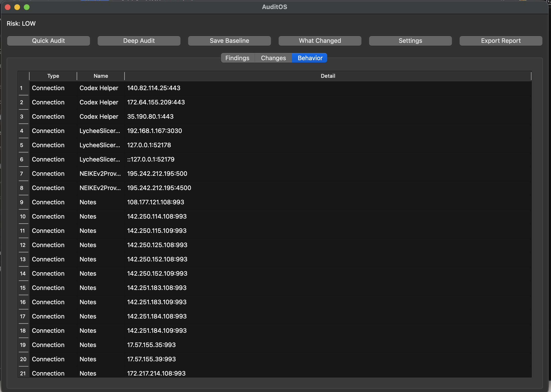Click Connection type cell in row 15

click(53, 288)
